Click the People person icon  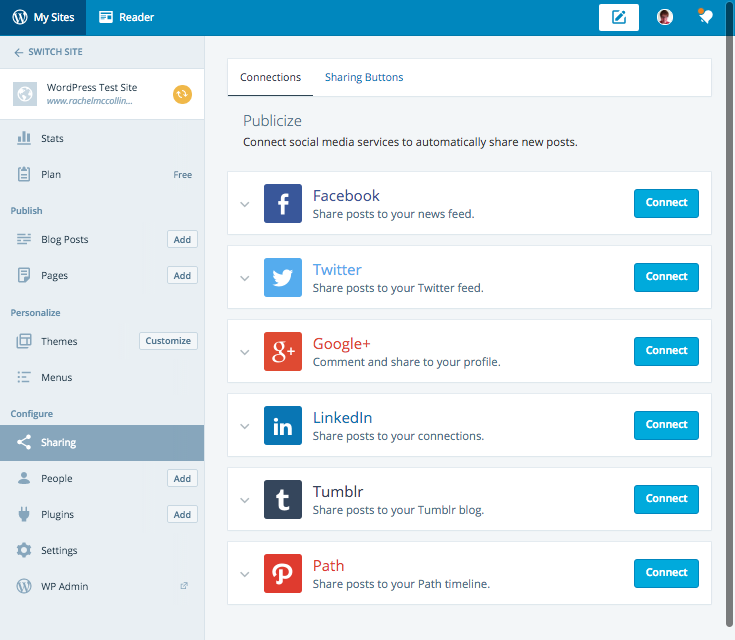coord(24,478)
